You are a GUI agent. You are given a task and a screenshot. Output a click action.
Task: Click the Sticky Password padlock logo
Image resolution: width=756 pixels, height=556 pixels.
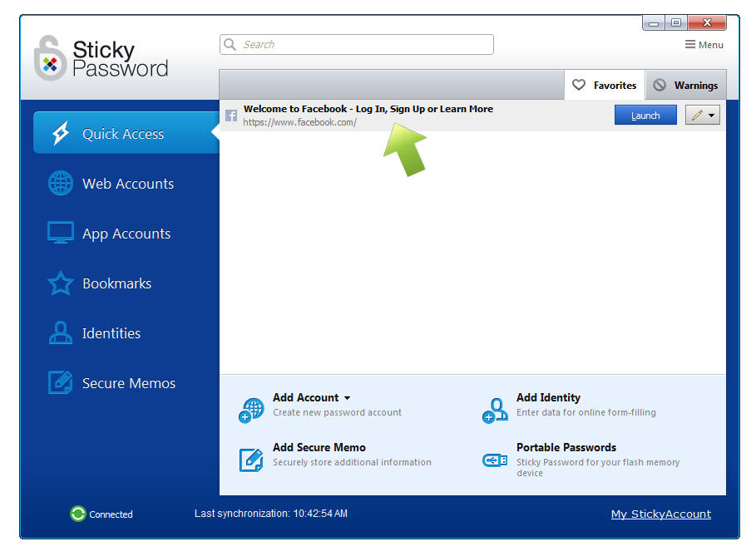click(x=50, y=58)
